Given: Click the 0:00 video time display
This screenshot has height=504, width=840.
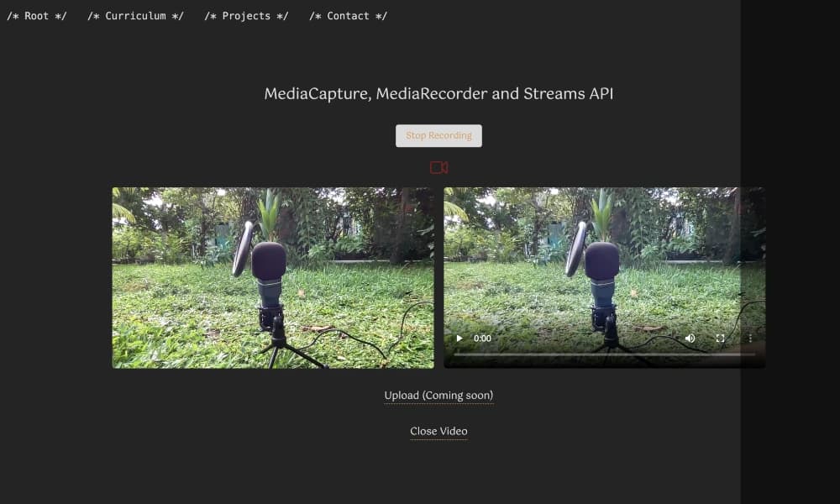Looking at the screenshot, I should [x=482, y=338].
